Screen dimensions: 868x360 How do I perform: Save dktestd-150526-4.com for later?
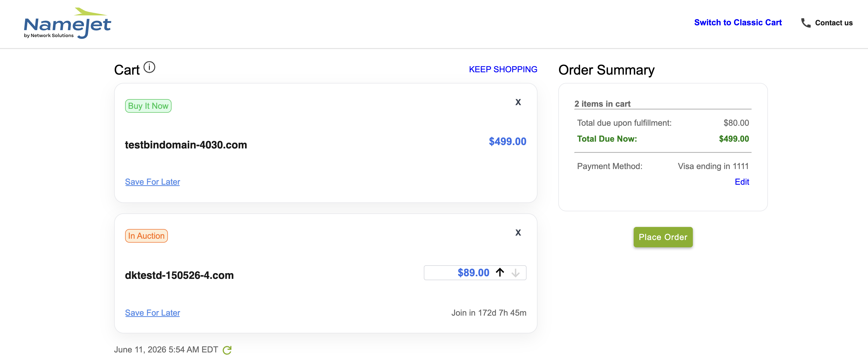(152, 313)
